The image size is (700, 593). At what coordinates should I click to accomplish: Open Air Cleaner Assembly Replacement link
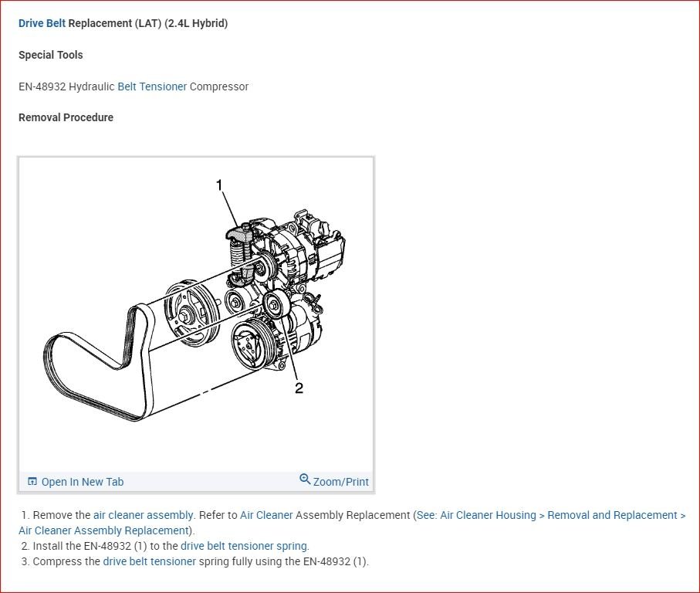[103, 530]
